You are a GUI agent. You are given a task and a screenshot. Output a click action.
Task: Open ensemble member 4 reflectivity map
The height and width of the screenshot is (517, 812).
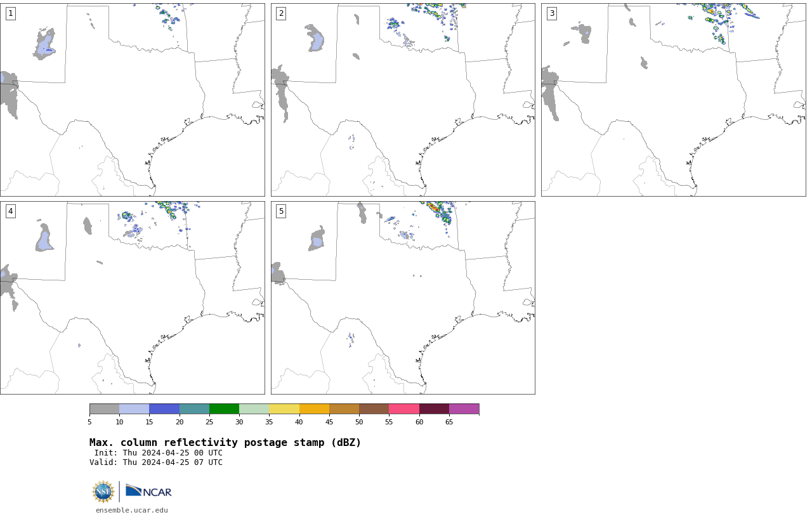coord(132,298)
